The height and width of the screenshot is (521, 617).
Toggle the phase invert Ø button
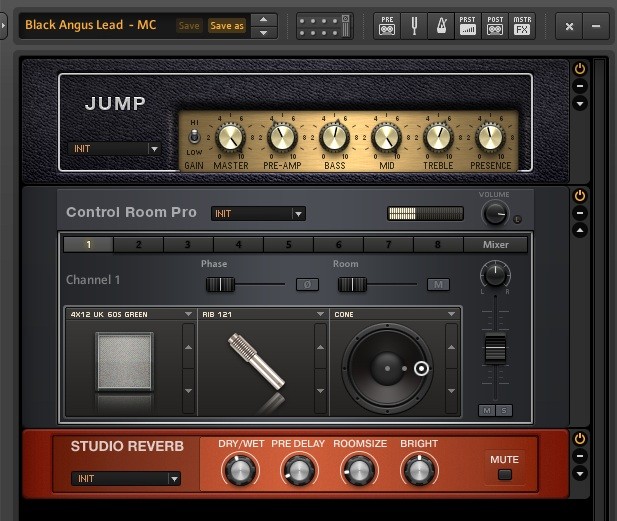click(307, 285)
